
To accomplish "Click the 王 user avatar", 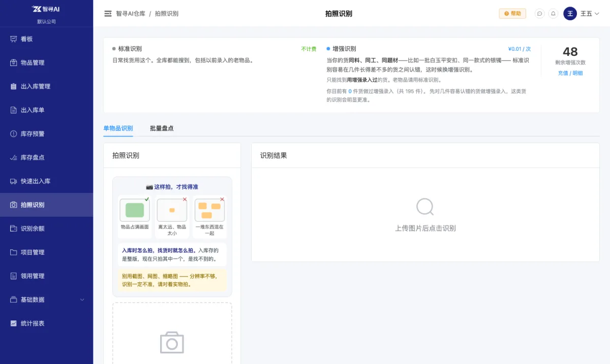I will (570, 14).
